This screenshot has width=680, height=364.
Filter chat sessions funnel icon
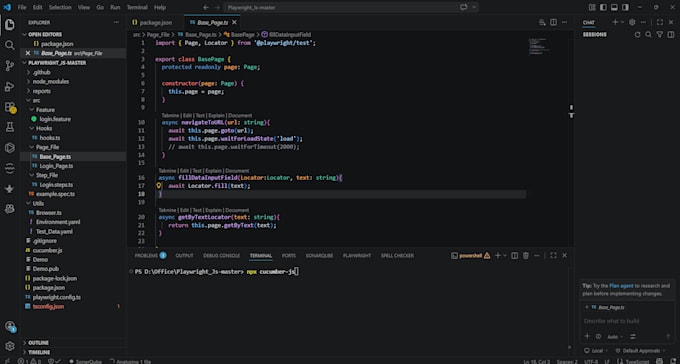point(660,35)
